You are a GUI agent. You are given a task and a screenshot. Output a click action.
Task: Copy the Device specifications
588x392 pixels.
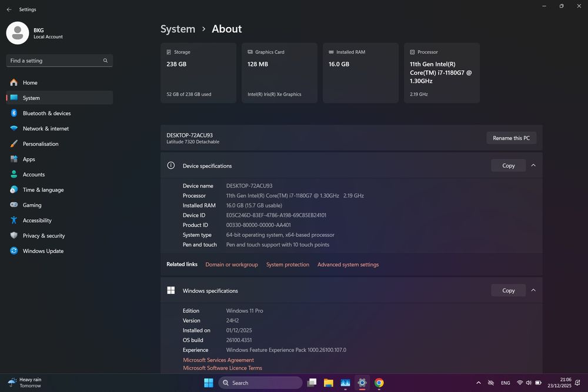coord(509,165)
